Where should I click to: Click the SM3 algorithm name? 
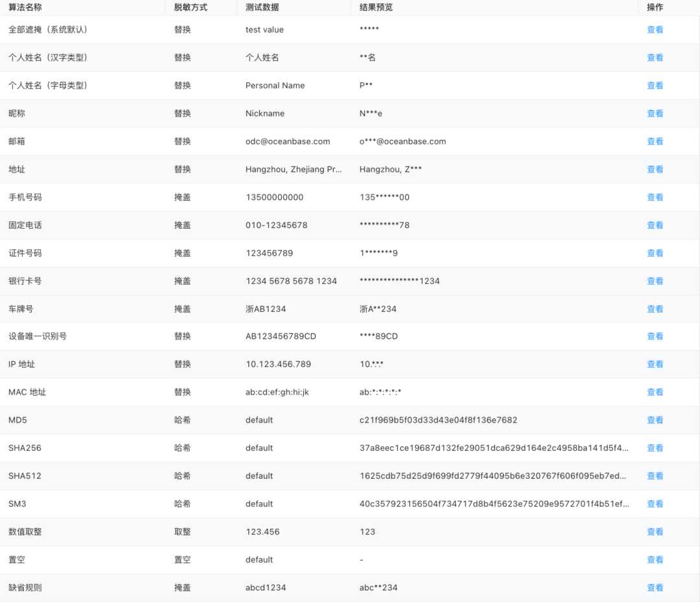17,504
